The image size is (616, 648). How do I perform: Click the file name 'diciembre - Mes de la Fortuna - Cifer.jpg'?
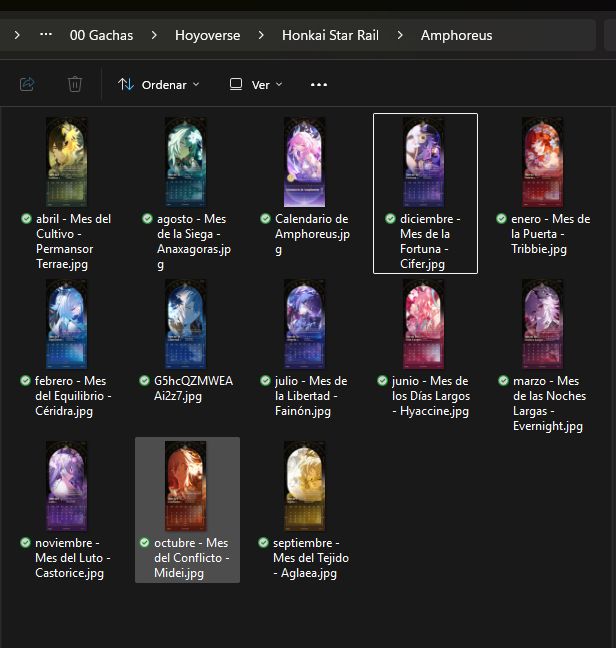click(x=430, y=241)
